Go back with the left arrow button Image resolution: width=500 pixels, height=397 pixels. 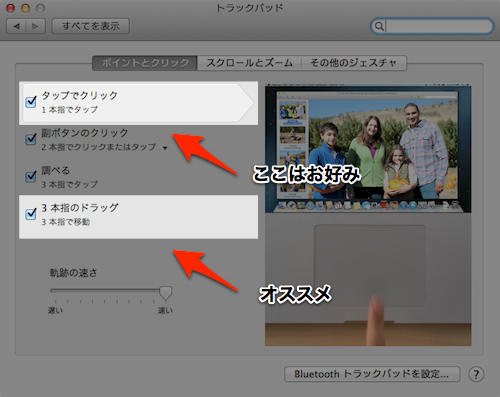tap(16, 26)
